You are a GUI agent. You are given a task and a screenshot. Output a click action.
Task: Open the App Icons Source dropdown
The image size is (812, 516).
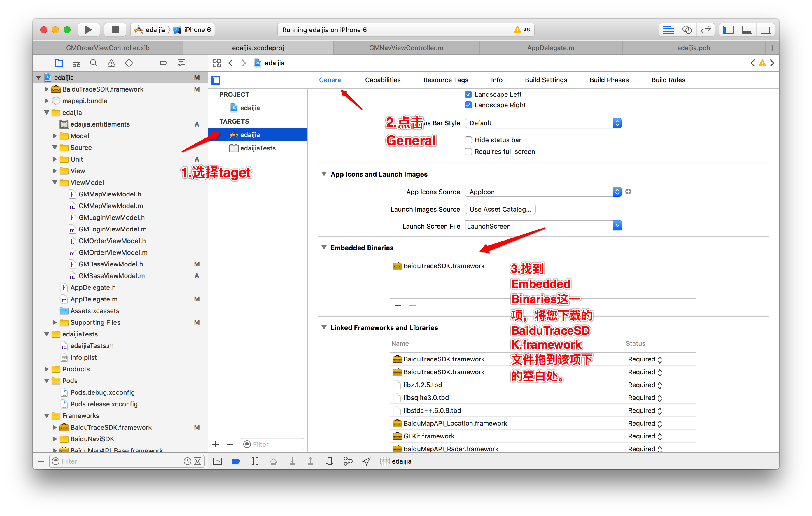pyautogui.click(x=617, y=192)
